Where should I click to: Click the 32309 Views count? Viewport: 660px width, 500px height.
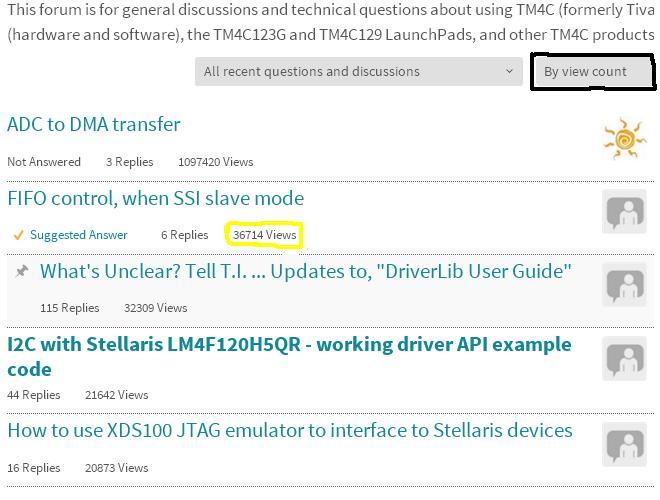point(155,308)
